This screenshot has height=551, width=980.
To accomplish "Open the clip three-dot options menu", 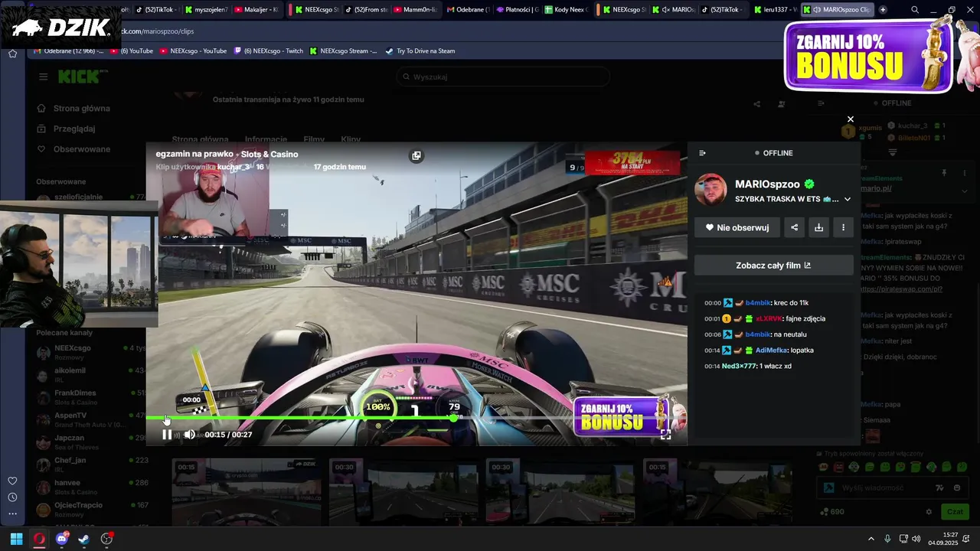I will point(843,227).
